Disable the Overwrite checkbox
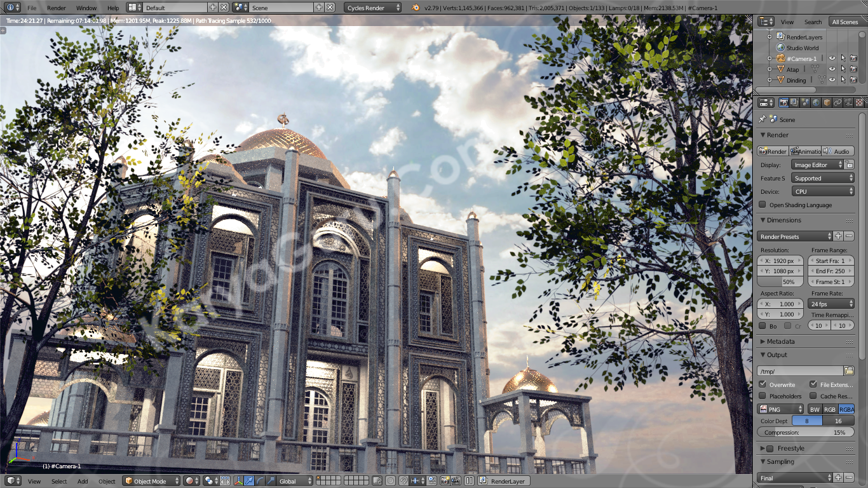 (763, 384)
